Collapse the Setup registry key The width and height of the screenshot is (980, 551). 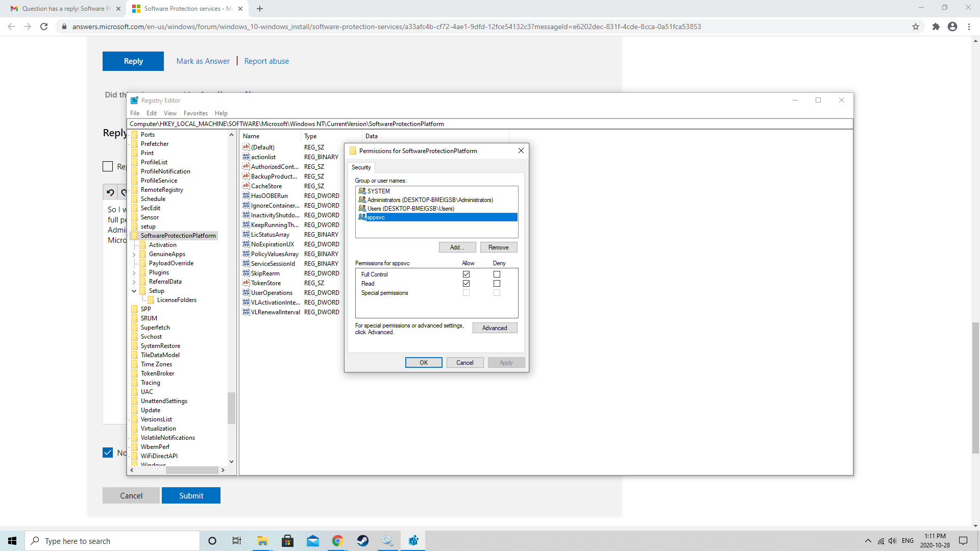point(134,291)
